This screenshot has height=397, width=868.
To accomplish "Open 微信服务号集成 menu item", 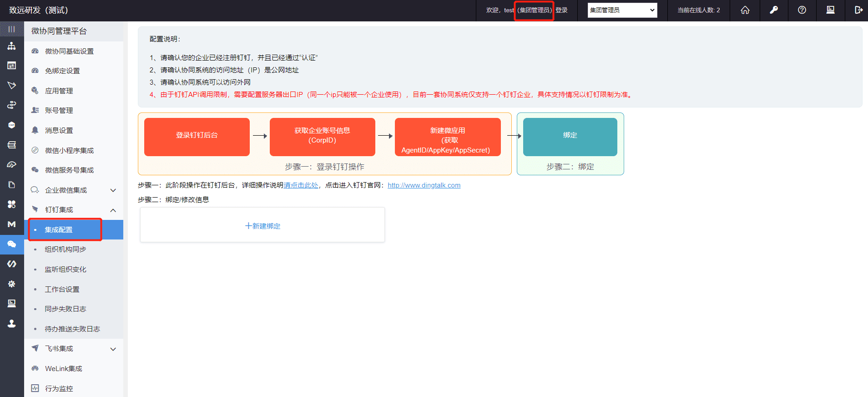I will pos(74,170).
